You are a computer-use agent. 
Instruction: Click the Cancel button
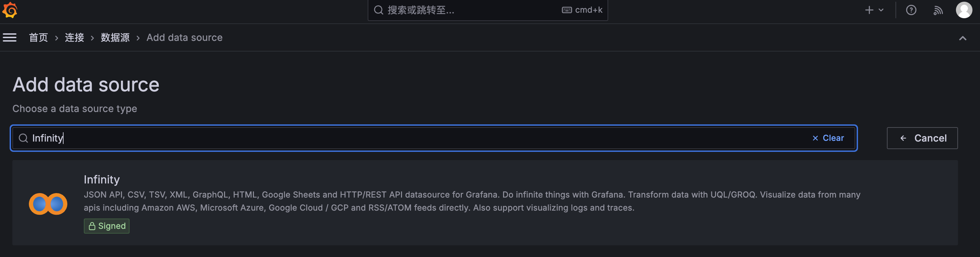tap(922, 138)
